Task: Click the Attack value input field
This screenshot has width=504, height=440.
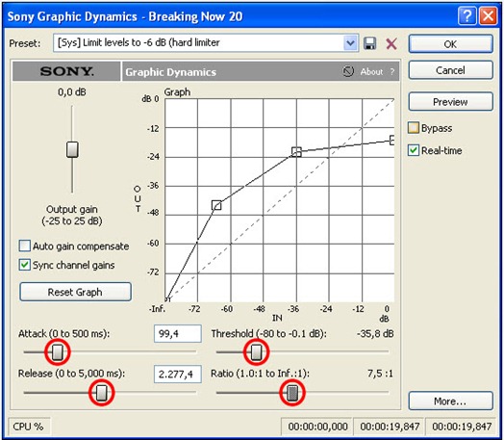Action: 177,333
